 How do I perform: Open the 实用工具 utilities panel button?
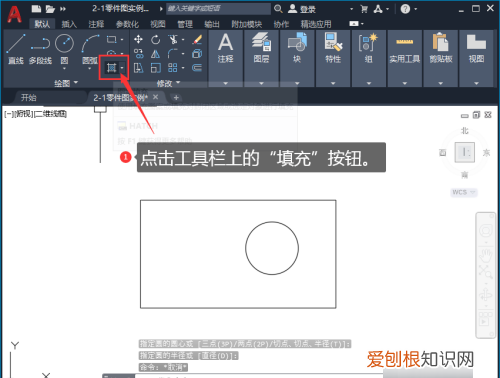405,58
